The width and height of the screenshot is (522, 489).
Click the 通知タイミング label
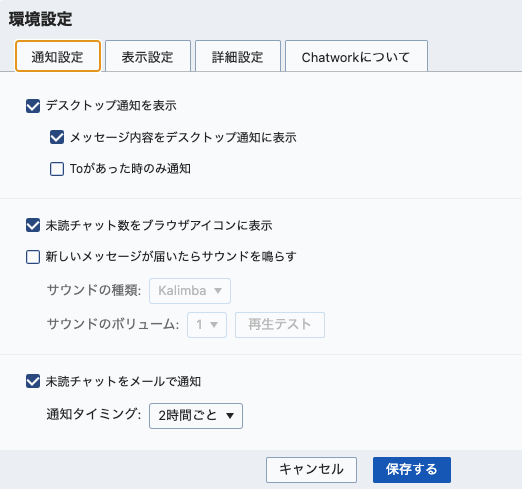[94, 415]
